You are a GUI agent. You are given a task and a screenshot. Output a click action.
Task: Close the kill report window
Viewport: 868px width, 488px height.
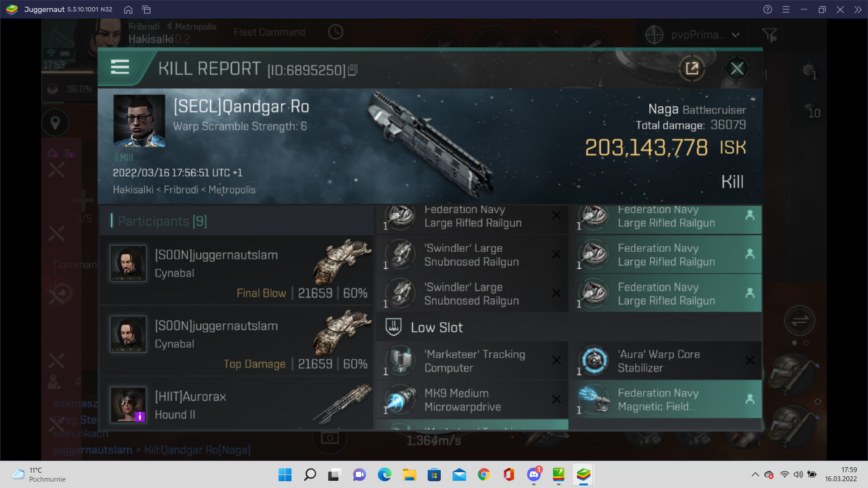point(737,69)
